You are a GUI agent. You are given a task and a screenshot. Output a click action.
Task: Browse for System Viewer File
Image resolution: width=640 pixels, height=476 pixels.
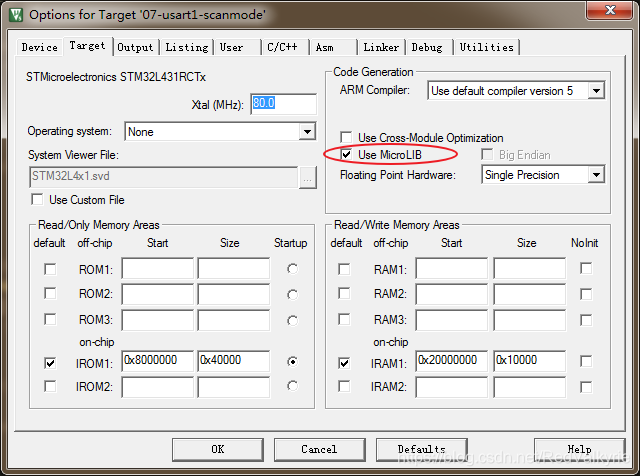pos(308,178)
